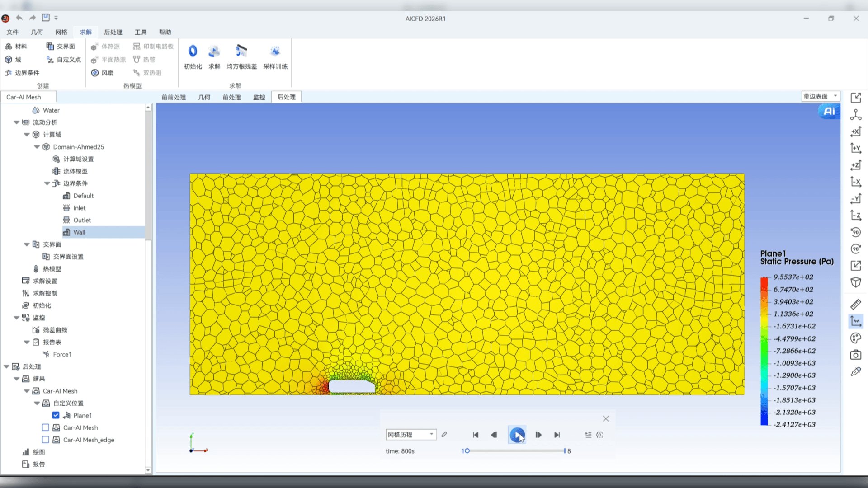Click the animation timeline slider handle
This screenshot has height=488, width=868.
point(467,451)
